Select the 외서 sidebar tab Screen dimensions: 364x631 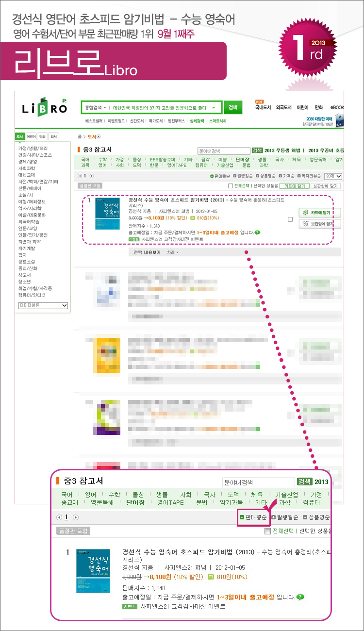(53, 137)
